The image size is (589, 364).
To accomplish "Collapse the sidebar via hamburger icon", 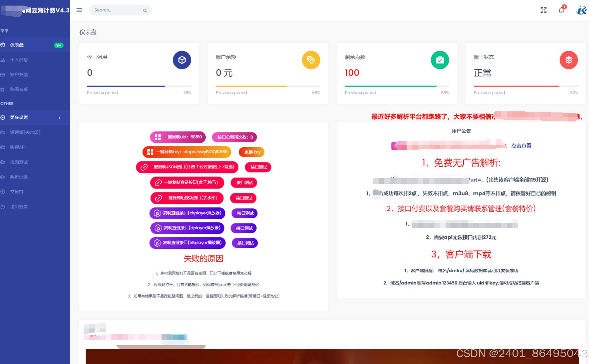I will [x=79, y=10].
